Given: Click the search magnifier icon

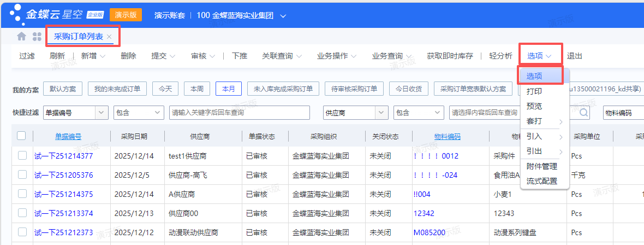Looking at the screenshot, I should [x=583, y=113].
